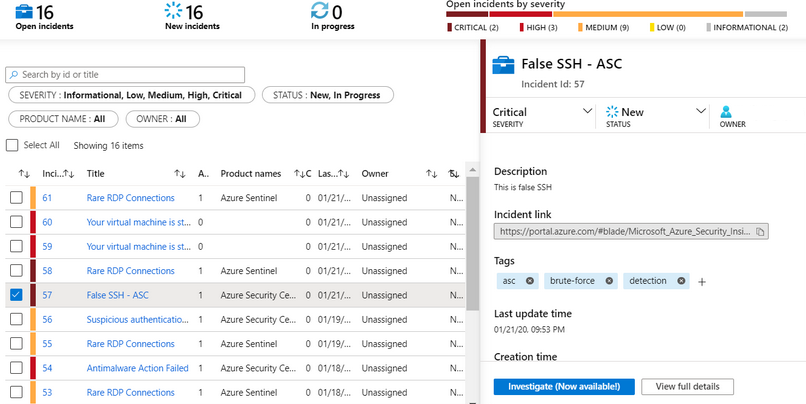The width and height of the screenshot is (806, 404).
Task: Open the False SSH - ASC title link
Action: click(x=118, y=295)
